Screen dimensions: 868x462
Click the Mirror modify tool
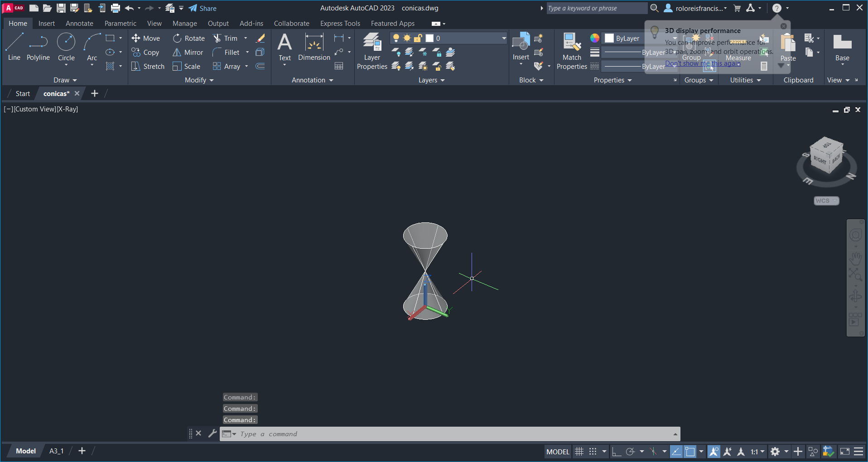[x=188, y=53]
